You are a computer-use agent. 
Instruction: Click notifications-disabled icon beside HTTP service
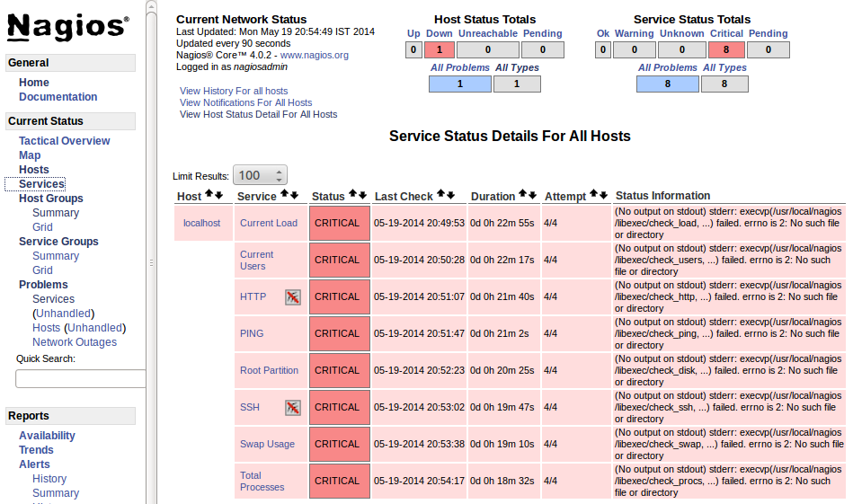pyautogui.click(x=293, y=296)
